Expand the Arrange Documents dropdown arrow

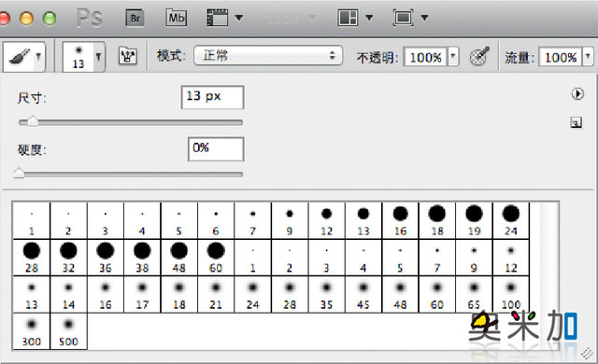coord(369,18)
